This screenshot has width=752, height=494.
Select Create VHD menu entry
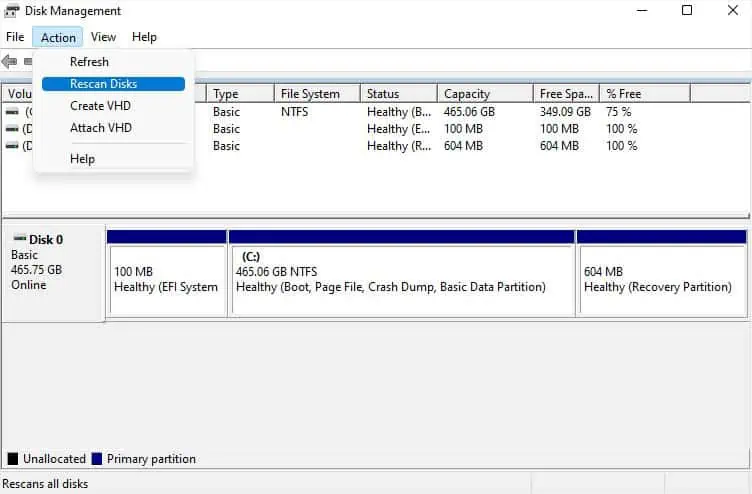pyautogui.click(x=100, y=106)
